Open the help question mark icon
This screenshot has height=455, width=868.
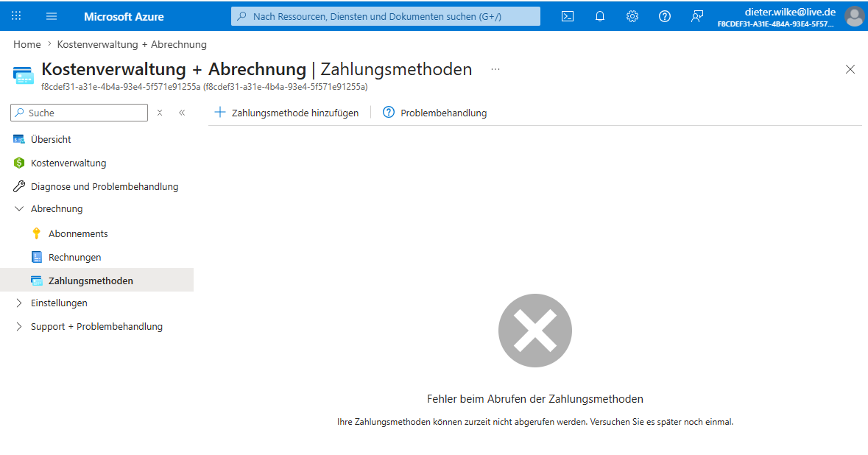pyautogui.click(x=665, y=17)
